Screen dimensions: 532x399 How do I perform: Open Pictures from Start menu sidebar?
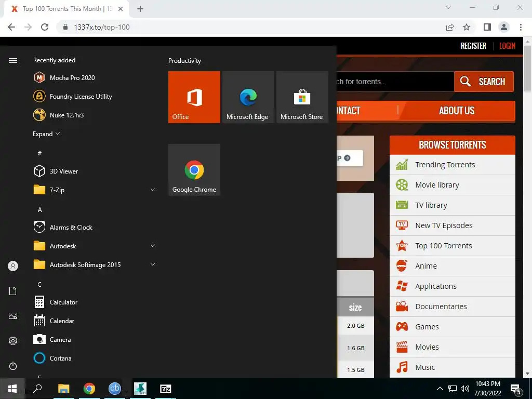13,316
